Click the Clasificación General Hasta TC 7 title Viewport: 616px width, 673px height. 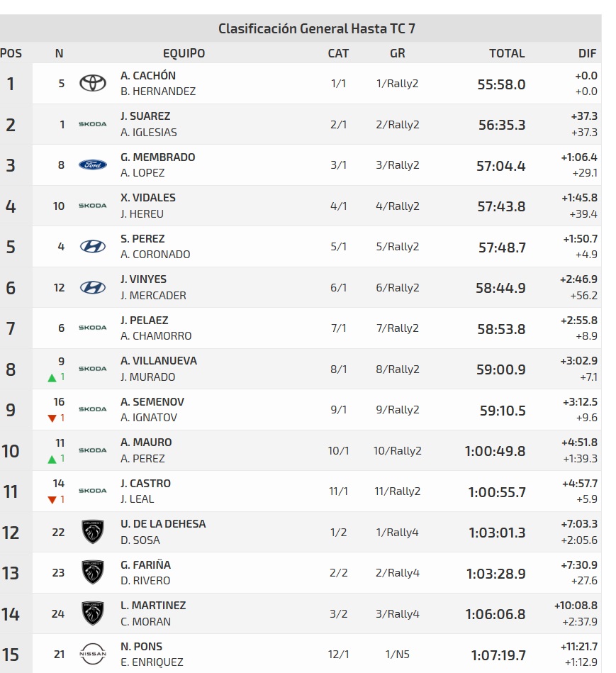317,29
